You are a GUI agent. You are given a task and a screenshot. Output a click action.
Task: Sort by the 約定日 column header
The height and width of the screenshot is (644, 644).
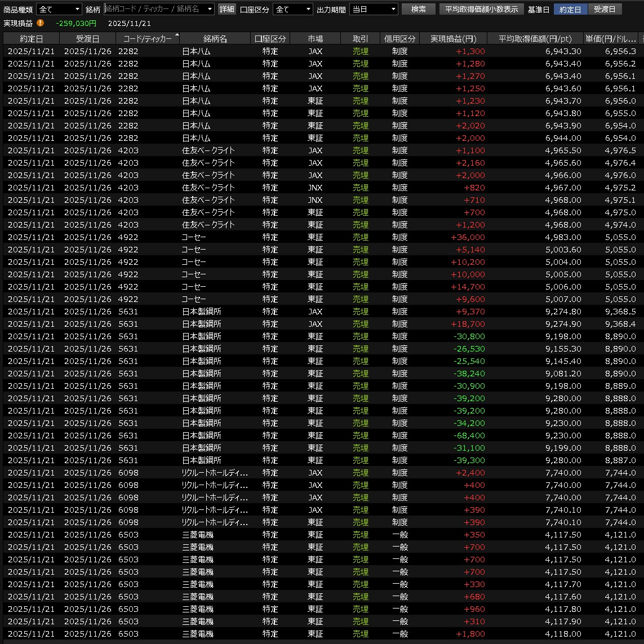31,38
